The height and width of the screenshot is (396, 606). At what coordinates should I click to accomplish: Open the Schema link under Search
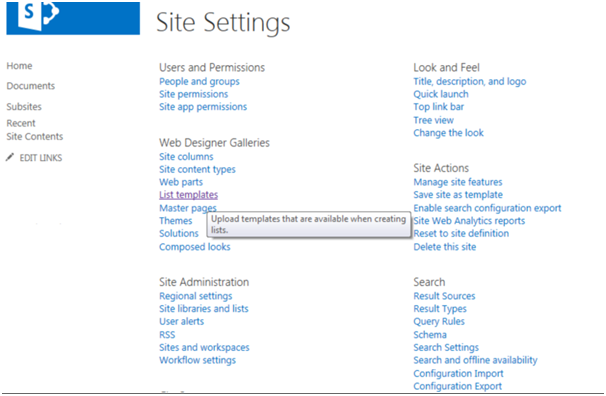430,335
